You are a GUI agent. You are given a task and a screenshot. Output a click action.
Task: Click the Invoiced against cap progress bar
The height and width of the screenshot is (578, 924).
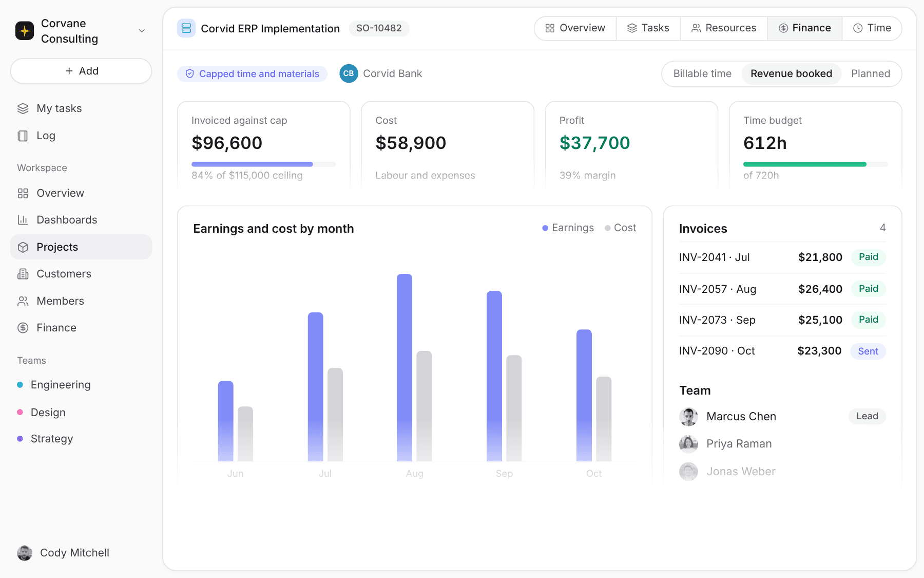click(x=264, y=164)
